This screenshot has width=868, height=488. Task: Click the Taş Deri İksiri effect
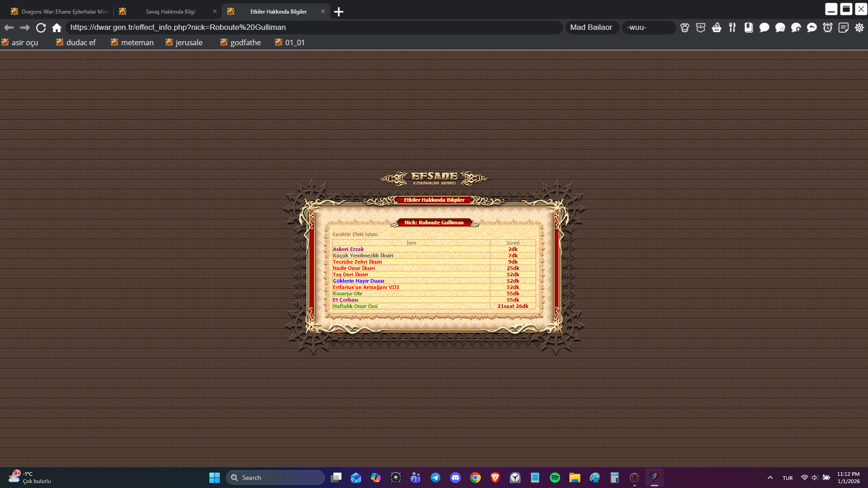(x=350, y=275)
